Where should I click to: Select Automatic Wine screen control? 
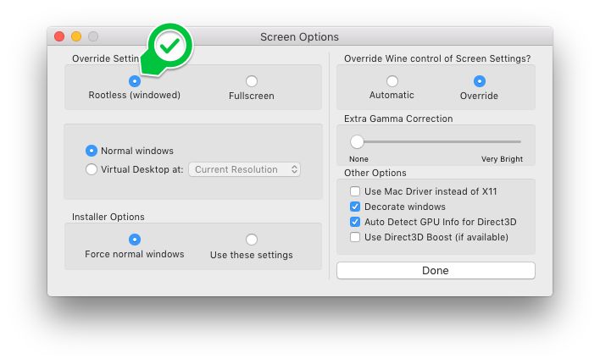pyautogui.click(x=392, y=81)
